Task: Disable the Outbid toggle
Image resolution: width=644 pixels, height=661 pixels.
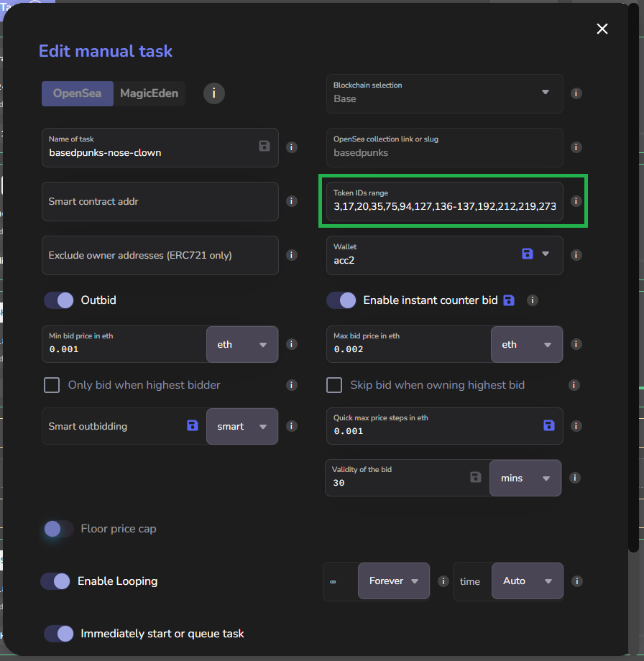Action: pos(59,300)
